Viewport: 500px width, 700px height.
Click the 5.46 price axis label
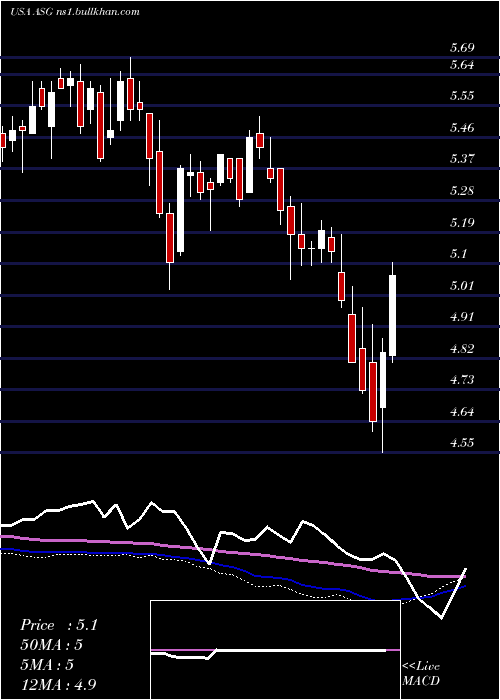click(x=462, y=128)
